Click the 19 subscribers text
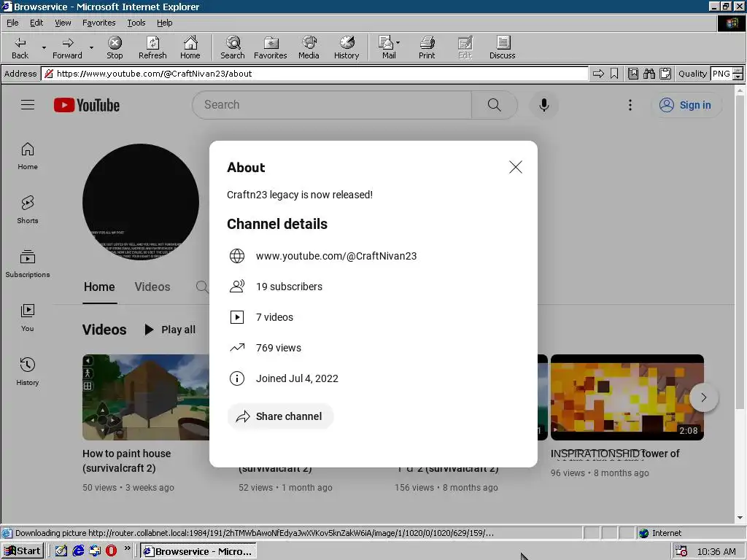The height and width of the screenshot is (560, 747). pyautogui.click(x=289, y=287)
